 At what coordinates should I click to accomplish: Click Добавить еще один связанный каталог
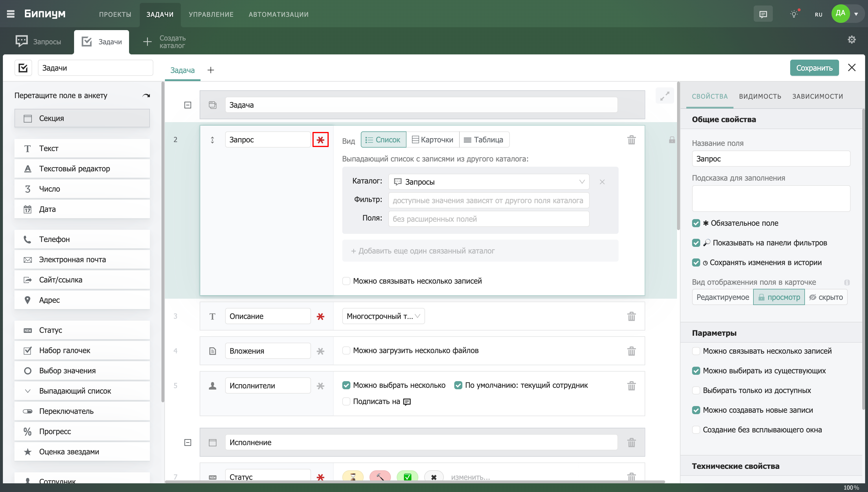(422, 251)
